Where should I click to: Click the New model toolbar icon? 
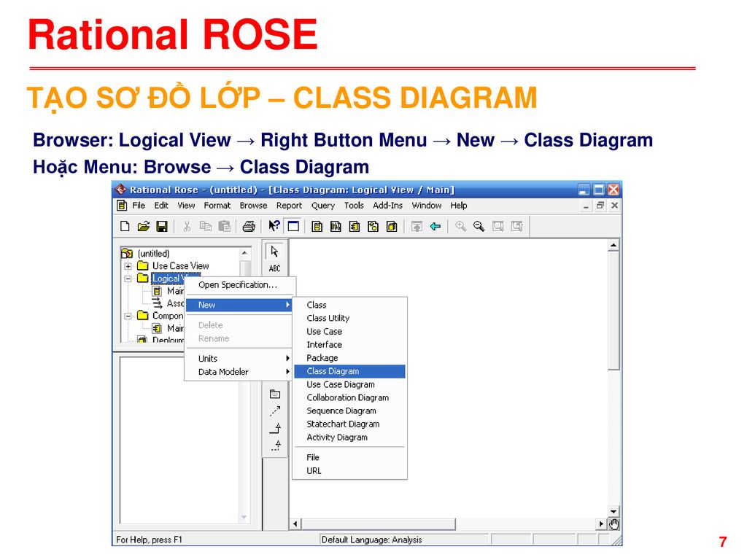(x=125, y=226)
